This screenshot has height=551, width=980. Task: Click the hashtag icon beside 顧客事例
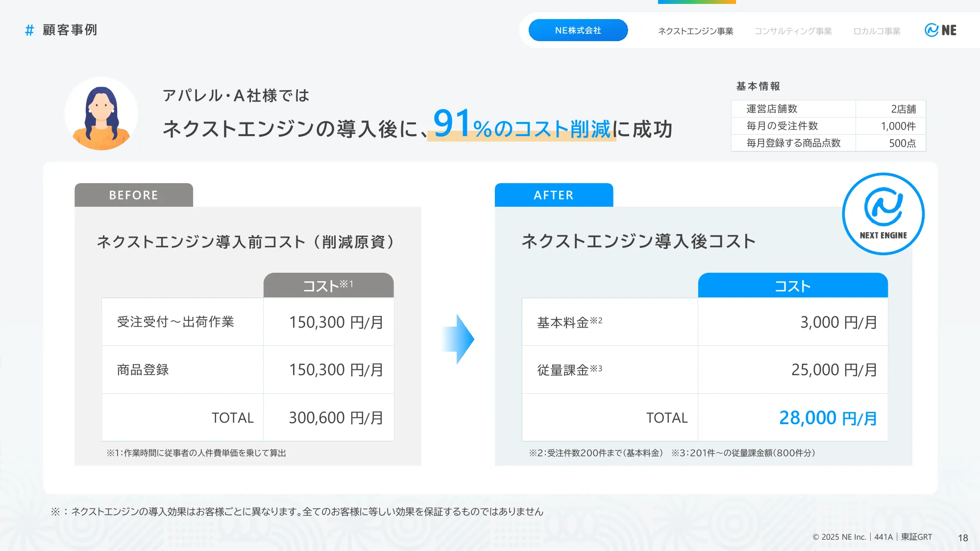(x=29, y=30)
